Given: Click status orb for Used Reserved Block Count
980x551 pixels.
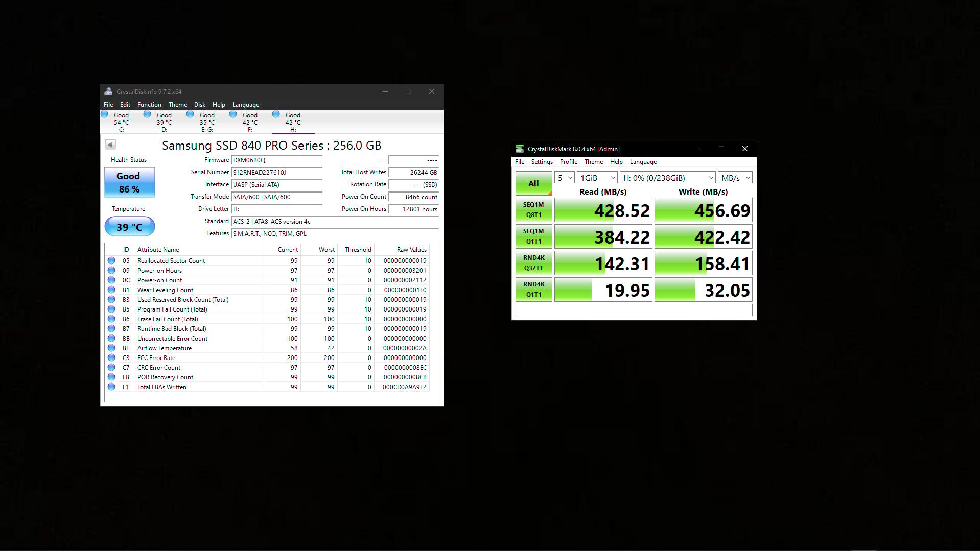Looking at the screenshot, I should coord(111,299).
